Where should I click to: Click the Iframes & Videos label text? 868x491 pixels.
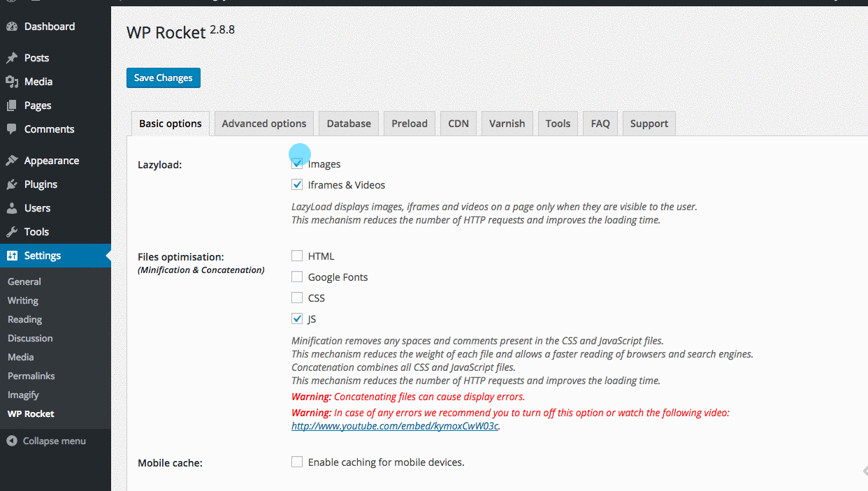347,185
